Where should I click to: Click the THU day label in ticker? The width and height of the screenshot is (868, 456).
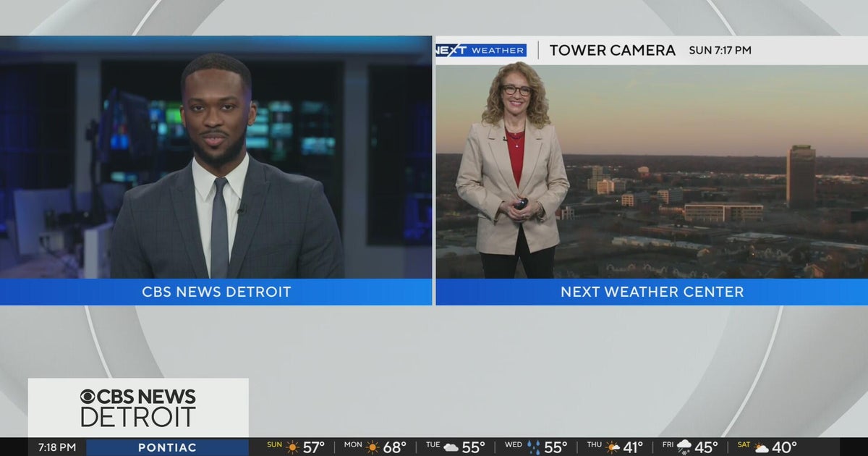[594, 445]
